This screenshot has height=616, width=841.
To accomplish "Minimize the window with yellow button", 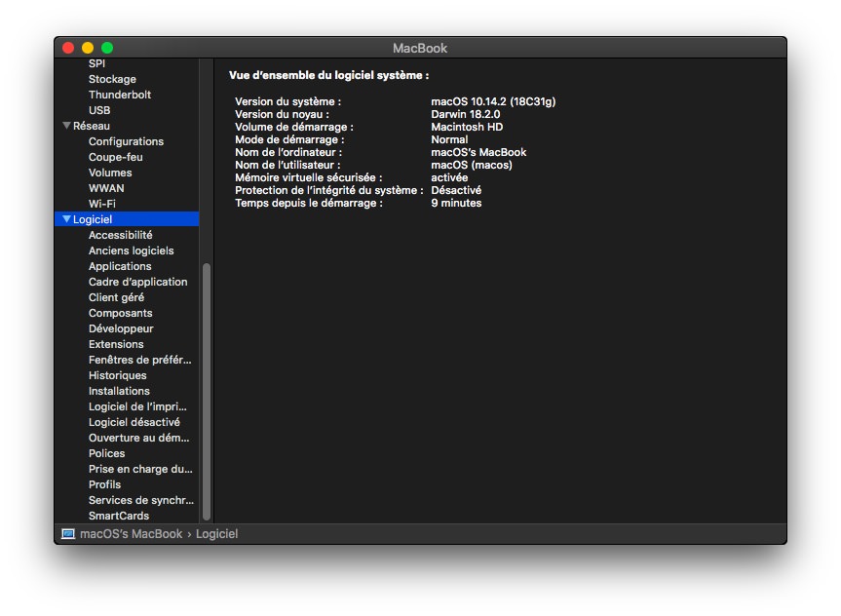I will point(88,48).
